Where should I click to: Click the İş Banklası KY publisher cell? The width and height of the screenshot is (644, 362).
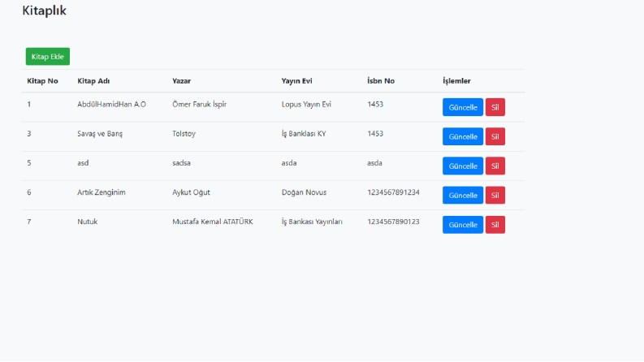[x=304, y=134]
